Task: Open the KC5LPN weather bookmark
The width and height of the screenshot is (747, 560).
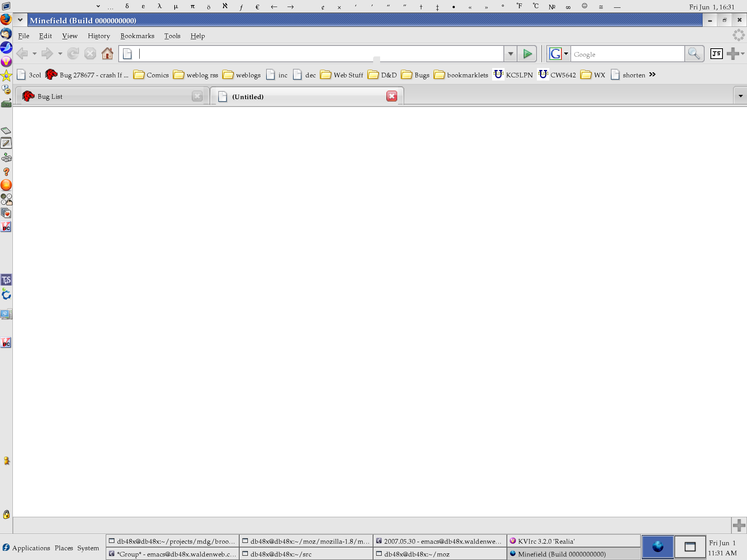Action: 513,75
